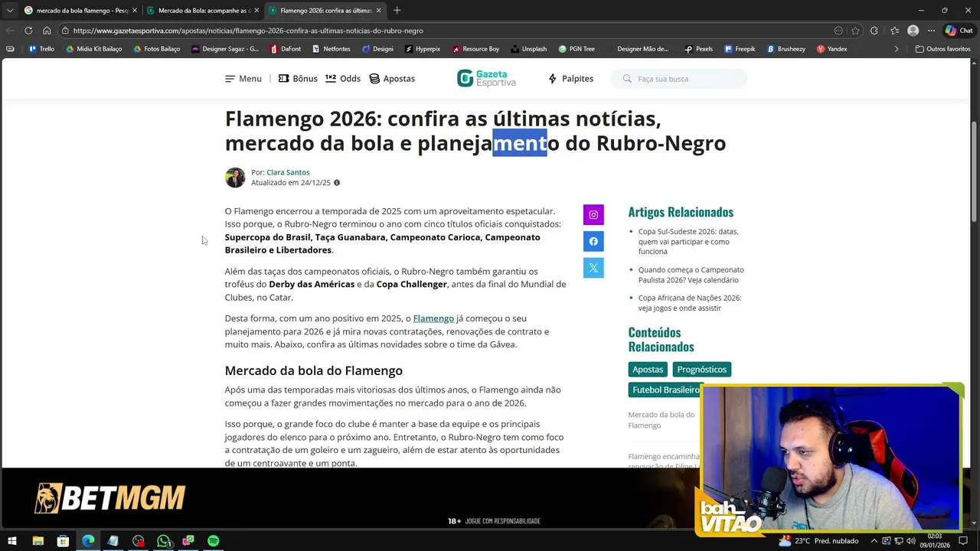Open Resource Boy bookmark
Image resolution: width=980 pixels, height=551 pixels.
pyautogui.click(x=475, y=49)
